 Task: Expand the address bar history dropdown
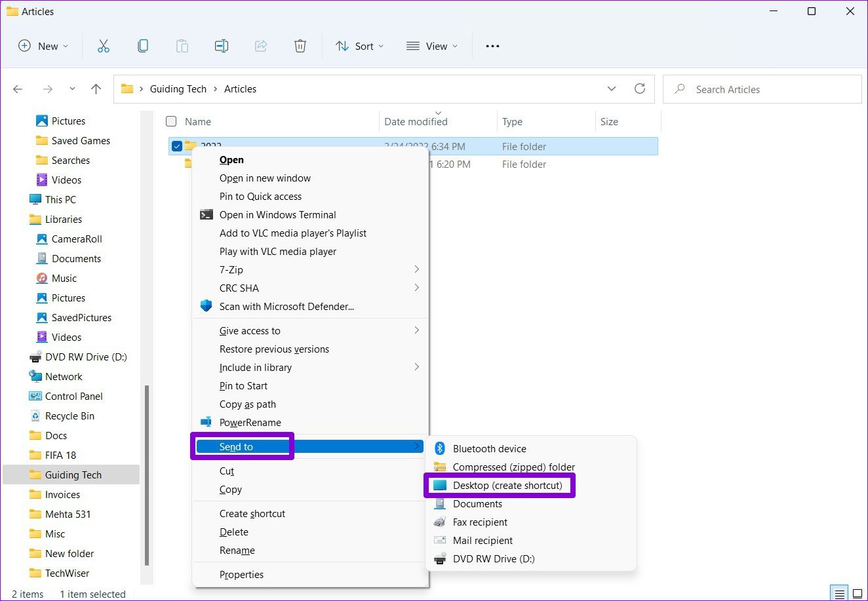click(x=612, y=88)
